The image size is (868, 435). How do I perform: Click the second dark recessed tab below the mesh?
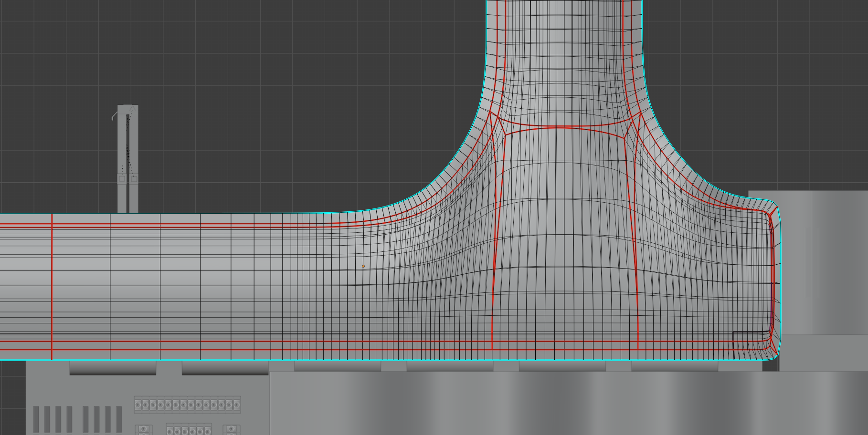tap(225, 368)
